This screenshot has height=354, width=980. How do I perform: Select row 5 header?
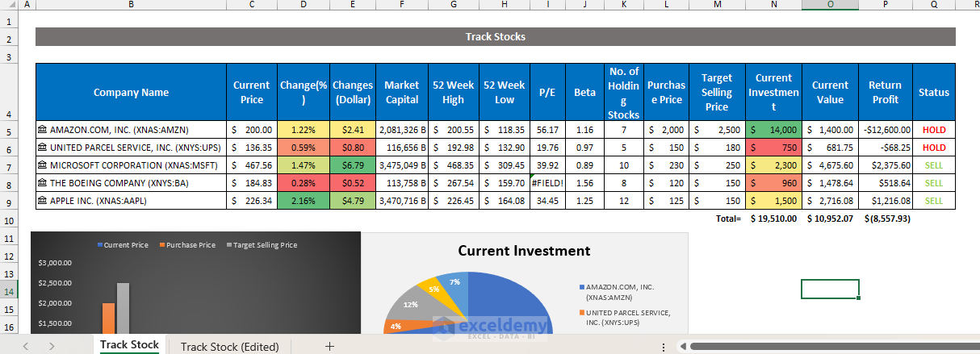(10, 130)
